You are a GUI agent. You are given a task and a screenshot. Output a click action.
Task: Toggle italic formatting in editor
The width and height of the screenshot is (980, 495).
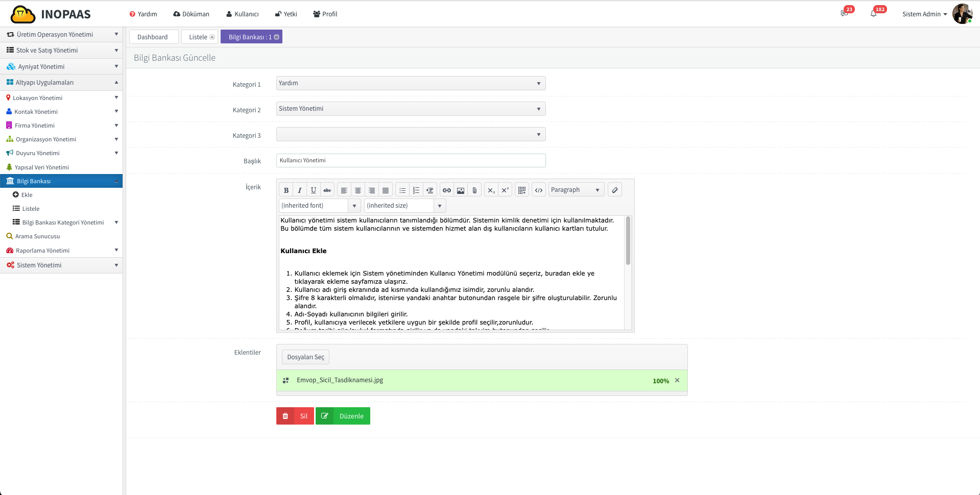(300, 190)
